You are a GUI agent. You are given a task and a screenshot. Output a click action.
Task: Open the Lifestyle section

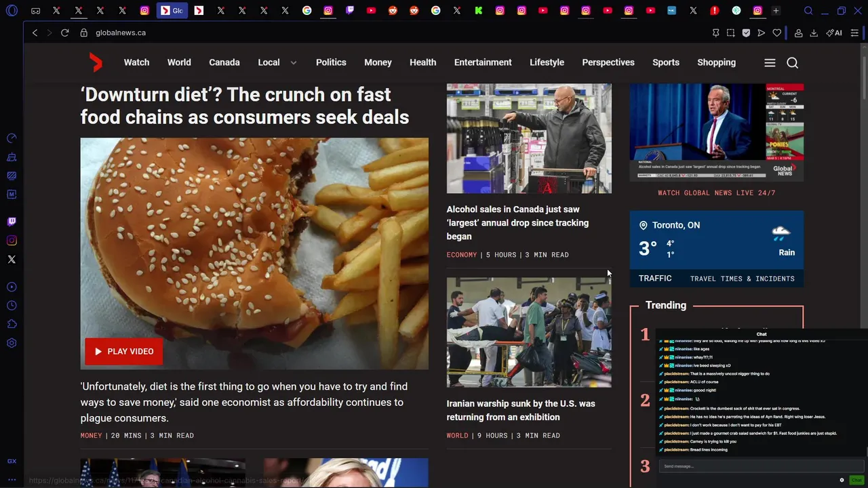pyautogui.click(x=547, y=62)
